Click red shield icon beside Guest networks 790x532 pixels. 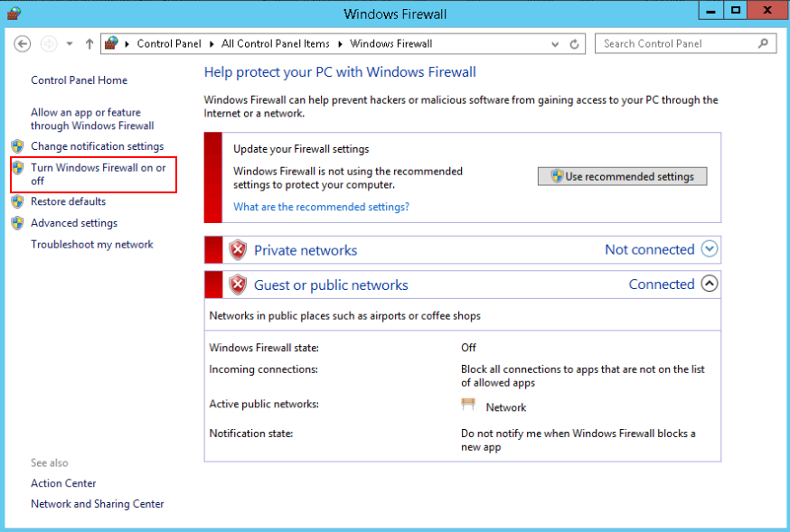click(x=238, y=285)
